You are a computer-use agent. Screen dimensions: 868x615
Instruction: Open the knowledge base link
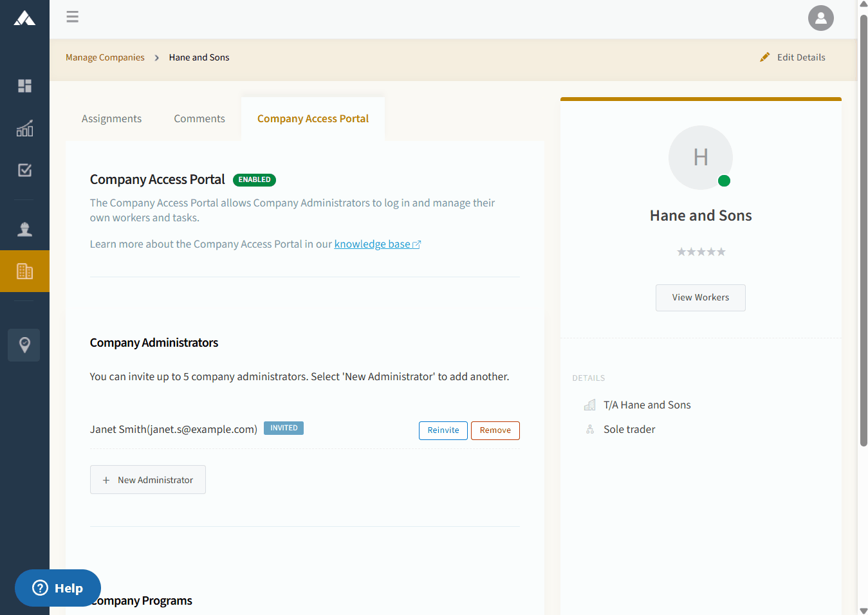coord(377,244)
